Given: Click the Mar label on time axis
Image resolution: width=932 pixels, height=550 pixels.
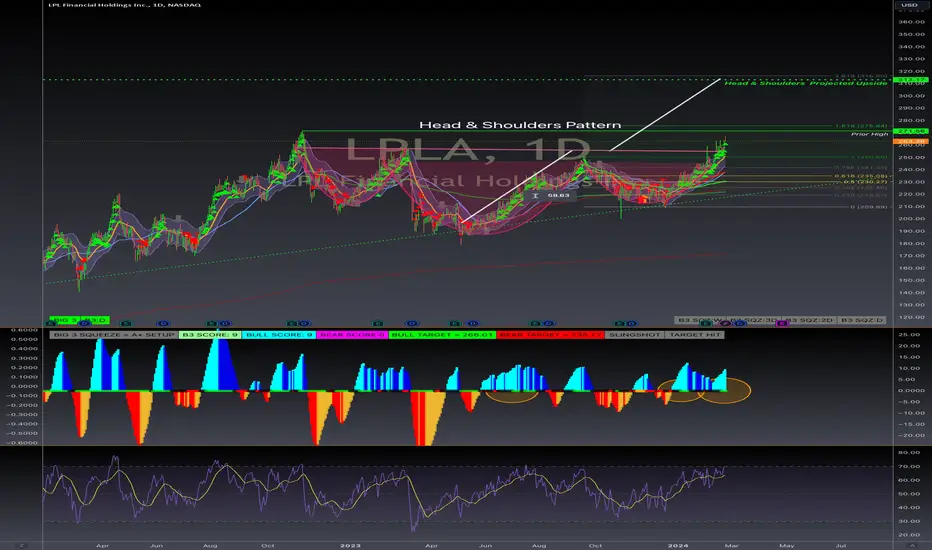Looking at the screenshot, I should point(732,545).
